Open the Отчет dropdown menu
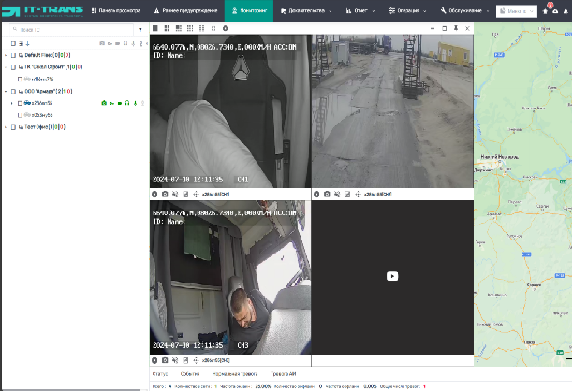The height and width of the screenshot is (392, 573). [x=360, y=11]
